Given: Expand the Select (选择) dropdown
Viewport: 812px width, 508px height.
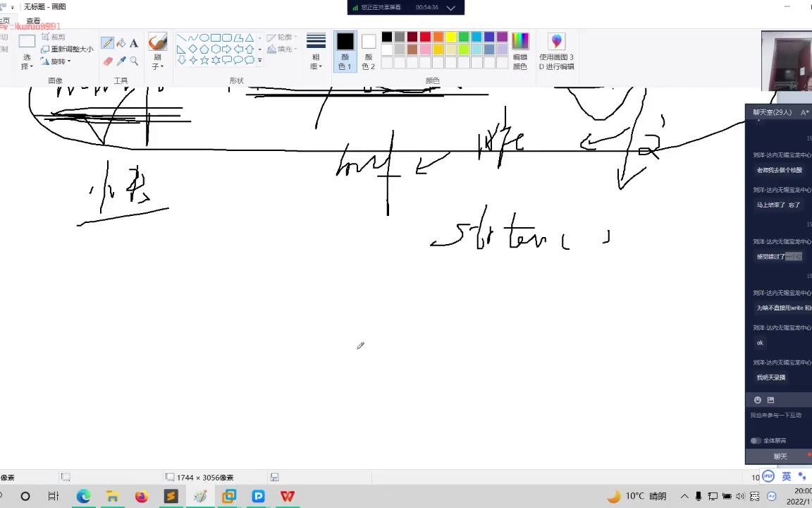Looking at the screenshot, I should [27, 62].
